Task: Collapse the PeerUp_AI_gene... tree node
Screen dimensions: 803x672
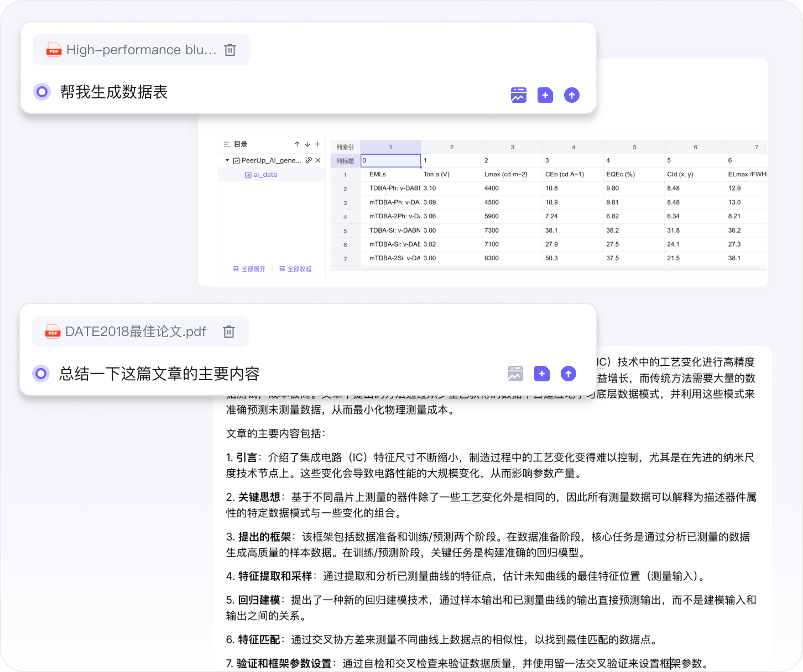Action: (227, 160)
